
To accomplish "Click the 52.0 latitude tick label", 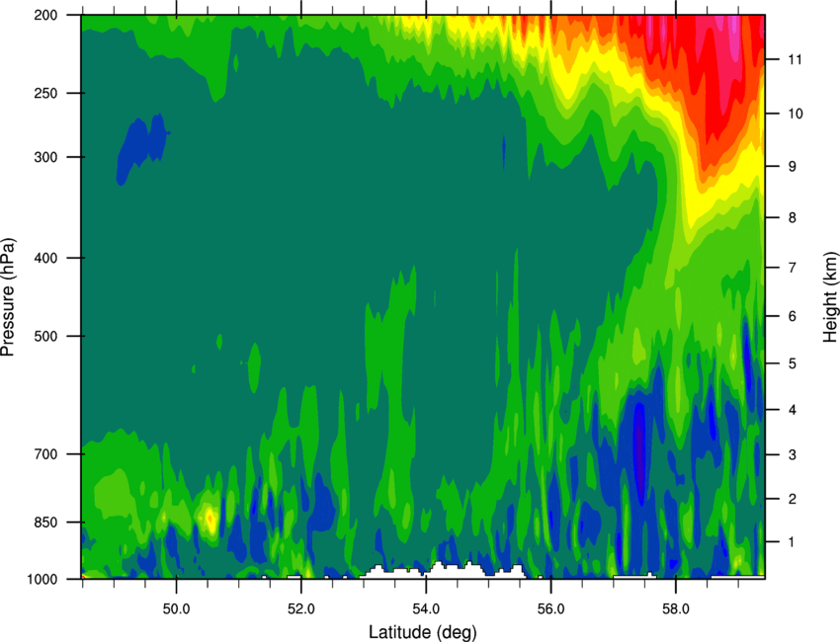I will coord(301,609).
